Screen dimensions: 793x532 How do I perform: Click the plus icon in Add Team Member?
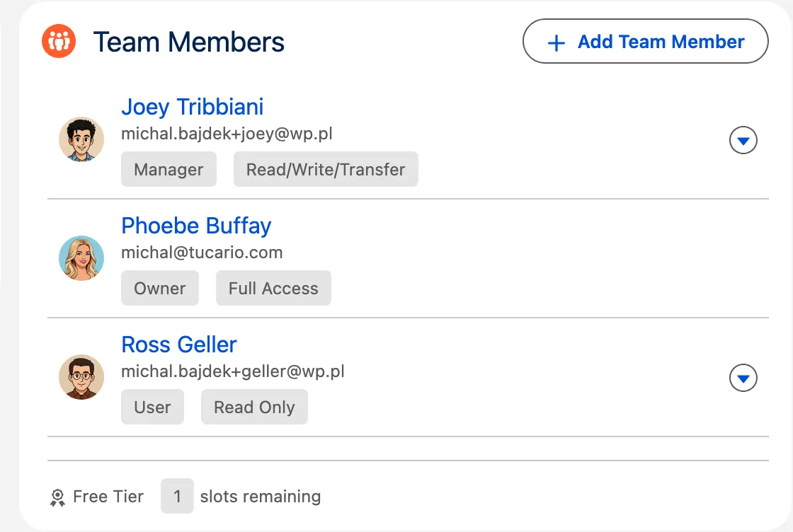pyautogui.click(x=557, y=42)
